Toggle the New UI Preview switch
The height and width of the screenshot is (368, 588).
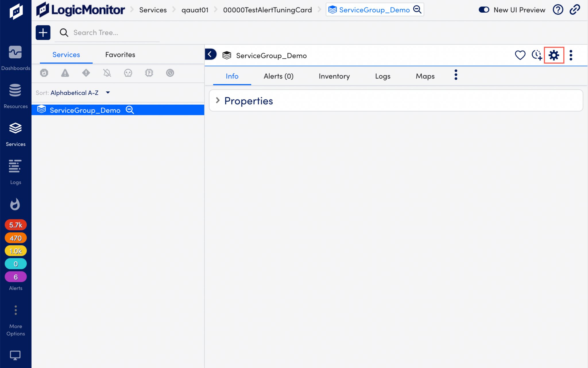pyautogui.click(x=484, y=9)
